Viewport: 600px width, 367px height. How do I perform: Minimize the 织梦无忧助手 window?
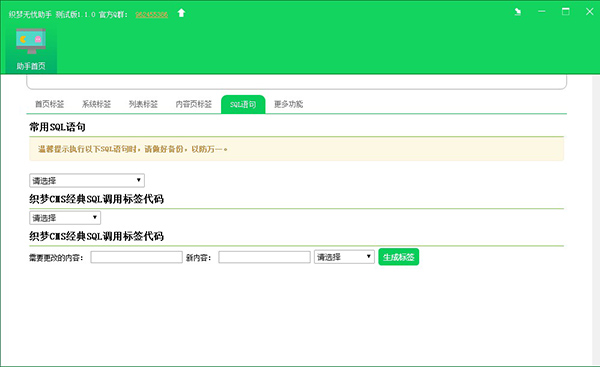(x=542, y=12)
